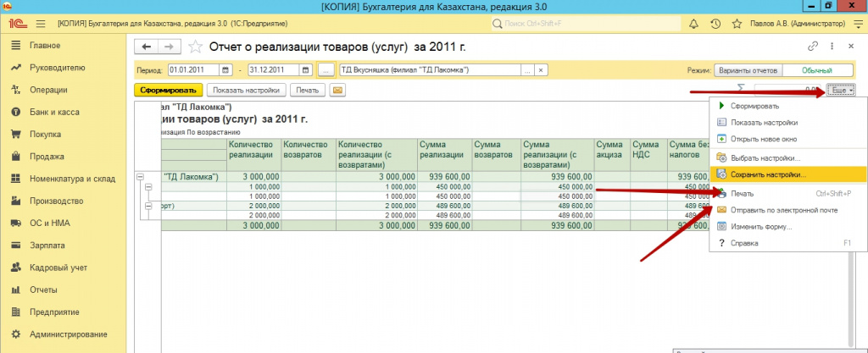
Task: Add report to favorites star
Action: coord(195,47)
